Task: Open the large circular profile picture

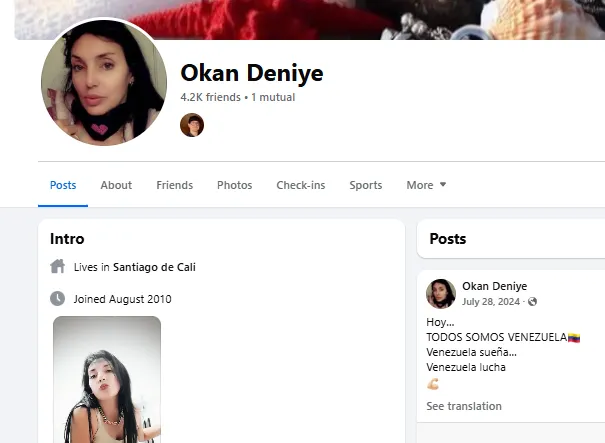Action: coord(104,83)
